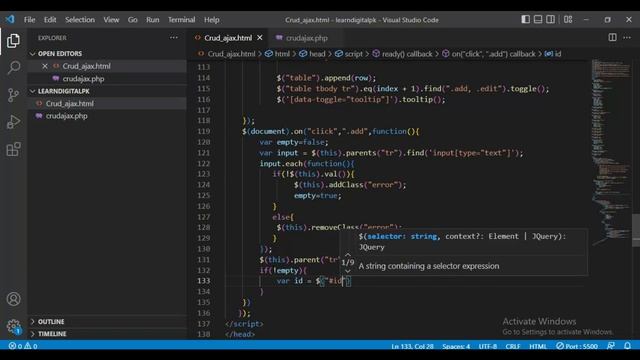Toggle secondary side bar layout icon
Viewport: 640px width, 360px height.
tap(550, 19)
